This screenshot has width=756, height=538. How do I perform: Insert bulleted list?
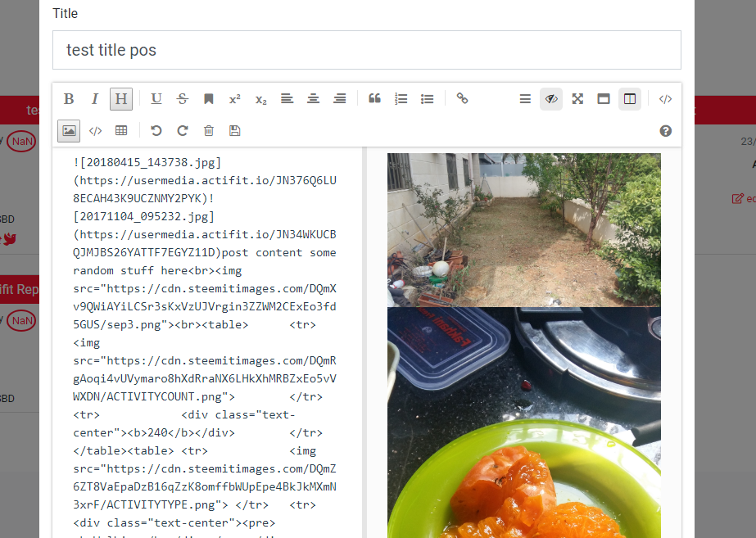pyautogui.click(x=427, y=99)
